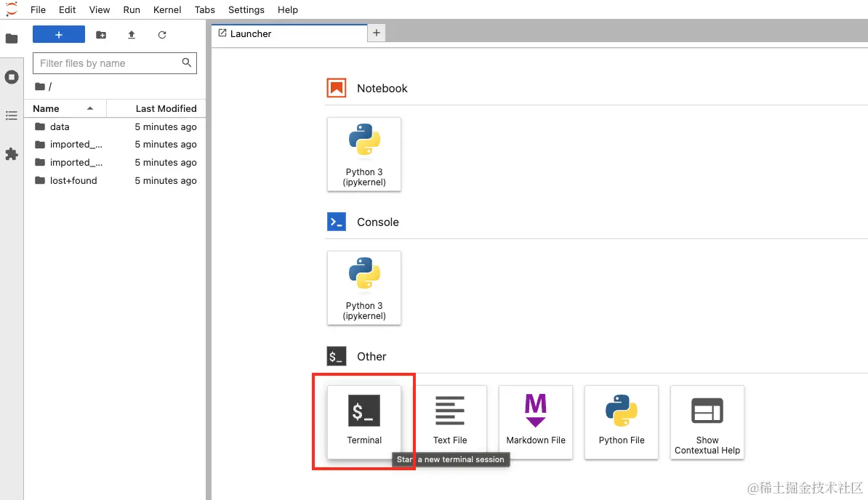Image resolution: width=868 pixels, height=500 pixels.
Task: Select the data folder
Action: click(115, 126)
